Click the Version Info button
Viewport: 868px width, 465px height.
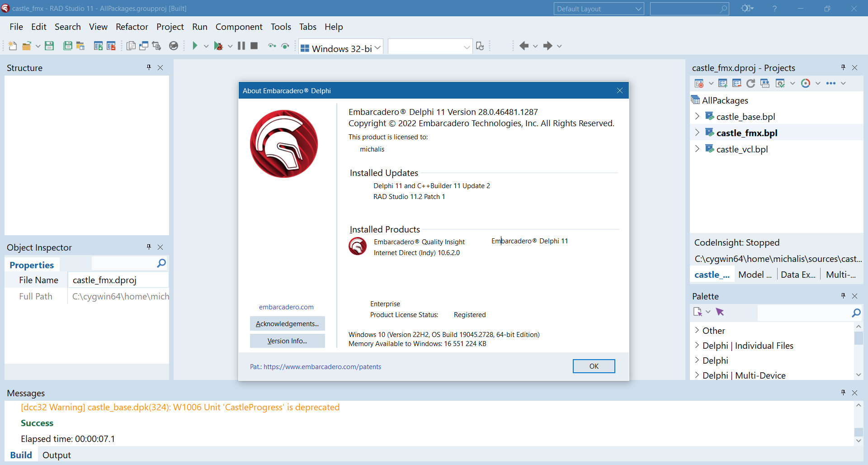[x=287, y=341]
